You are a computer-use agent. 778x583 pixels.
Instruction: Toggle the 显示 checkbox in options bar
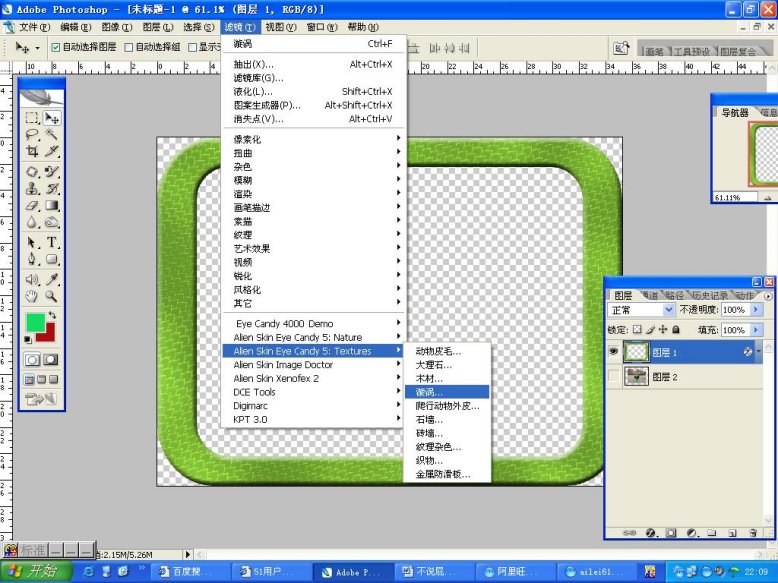pyautogui.click(x=193, y=47)
